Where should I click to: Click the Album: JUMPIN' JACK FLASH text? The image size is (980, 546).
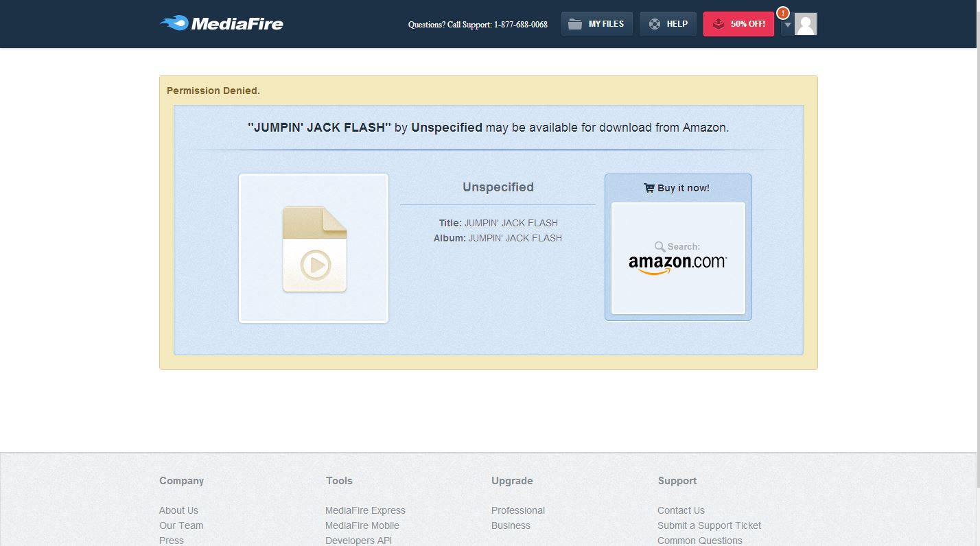coord(498,238)
